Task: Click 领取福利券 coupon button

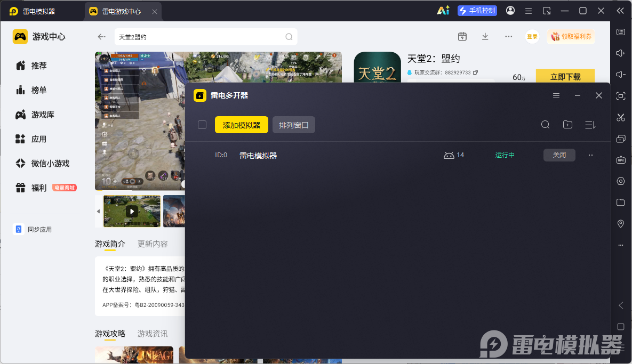Action: [x=571, y=36]
